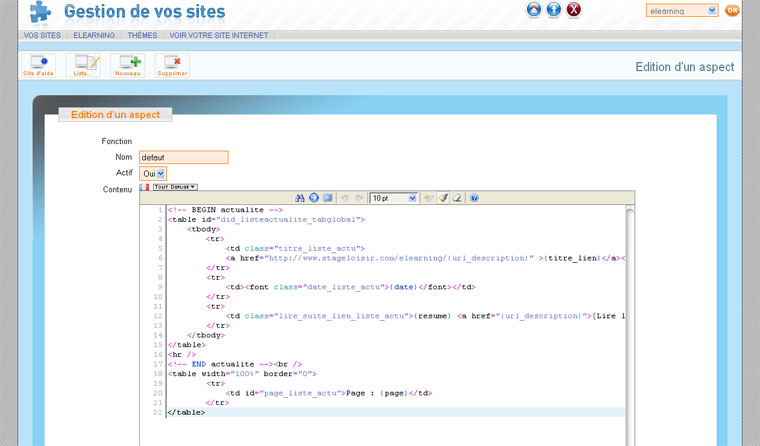Click the blue up-arrow round icon
Image resolution: width=760 pixels, height=446 pixels.
tap(554, 10)
